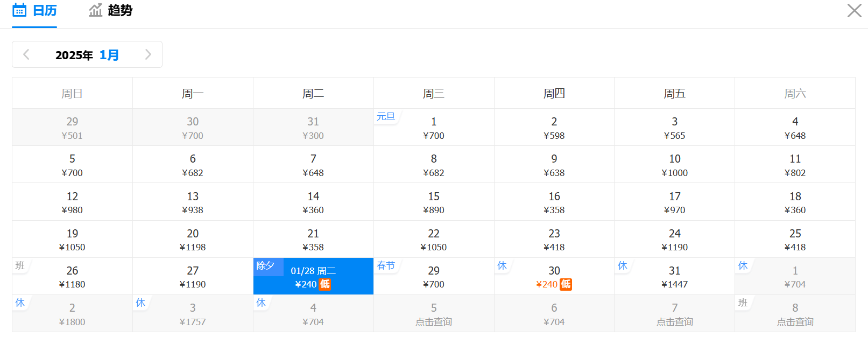The image size is (868, 337).
Task: Select December 29 priced ¥501
Action: coord(72,128)
